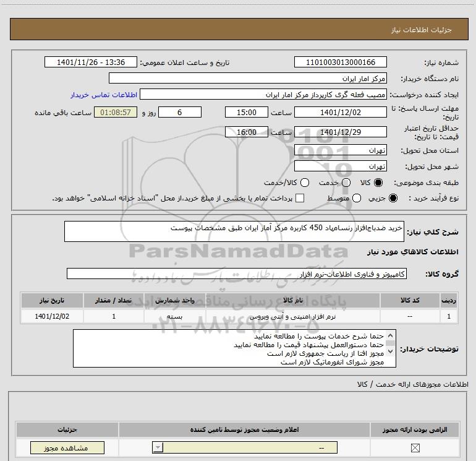Click the buyer note حتما شرح خدمات پیوست line
The image size is (476, 461).
click(319, 336)
